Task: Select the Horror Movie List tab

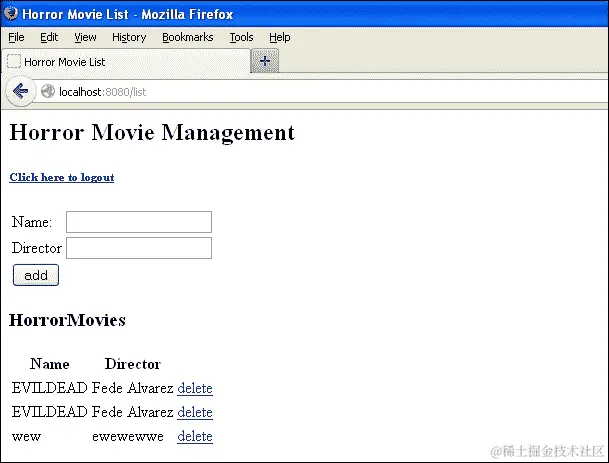Action: (x=126, y=61)
